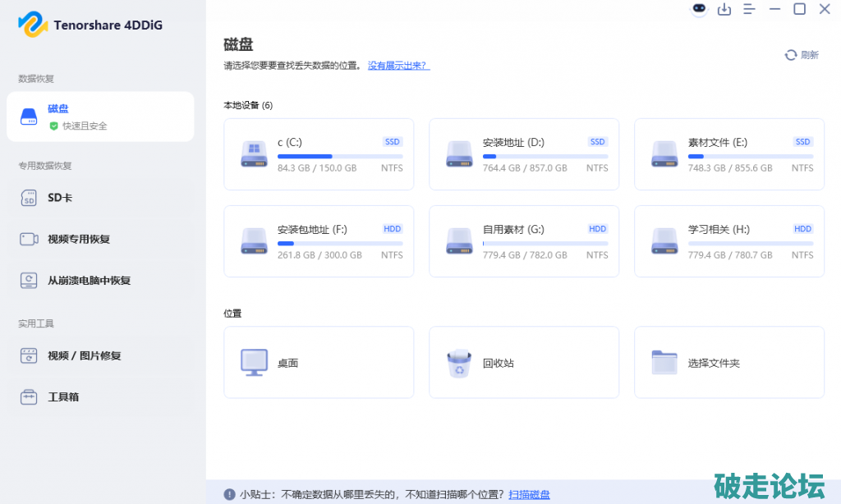Image resolution: width=841 pixels, height=504 pixels.
Task: Click the 扫描磁盘 link in tip bar
Action: point(529,494)
